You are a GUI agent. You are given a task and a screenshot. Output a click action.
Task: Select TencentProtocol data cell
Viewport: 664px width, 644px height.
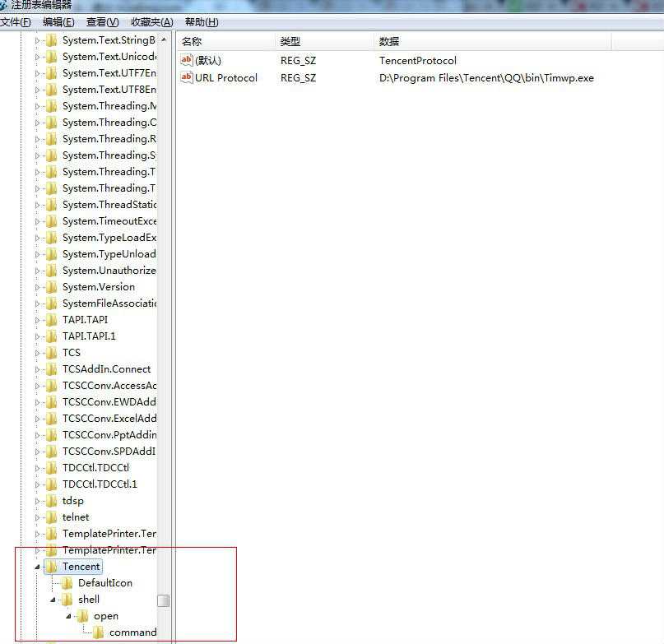[417, 61]
